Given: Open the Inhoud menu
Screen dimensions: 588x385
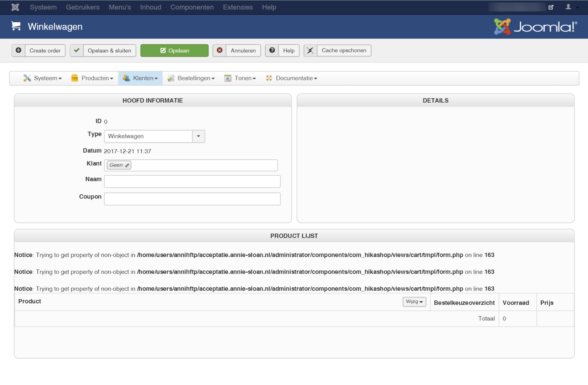Looking at the screenshot, I should [x=151, y=7].
